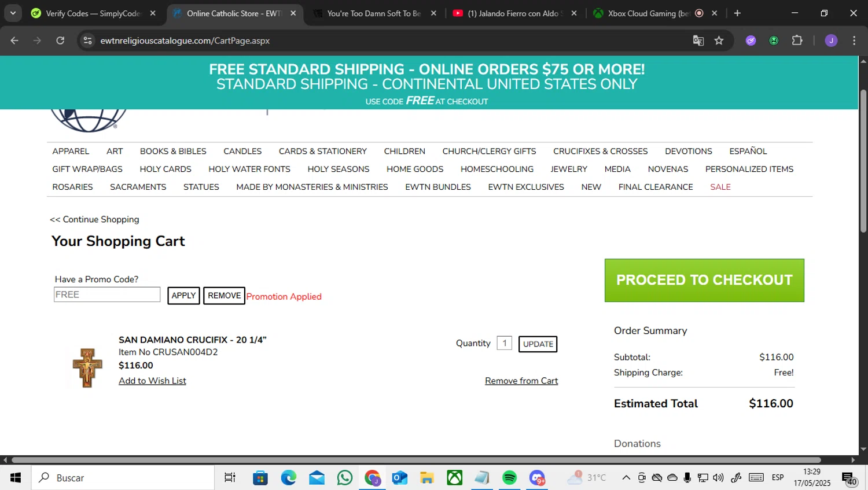Open HOLY WATER FONTS category
The height and width of the screenshot is (490, 868).
tap(249, 169)
